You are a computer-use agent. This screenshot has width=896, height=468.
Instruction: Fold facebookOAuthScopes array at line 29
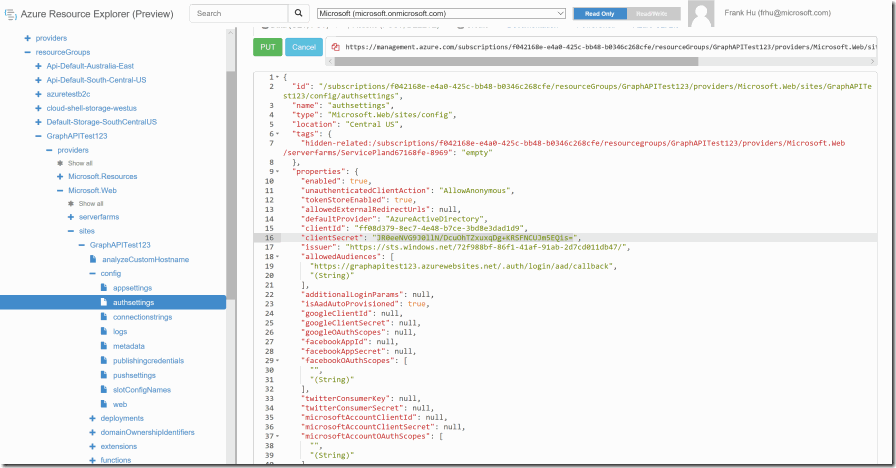tap(278, 361)
